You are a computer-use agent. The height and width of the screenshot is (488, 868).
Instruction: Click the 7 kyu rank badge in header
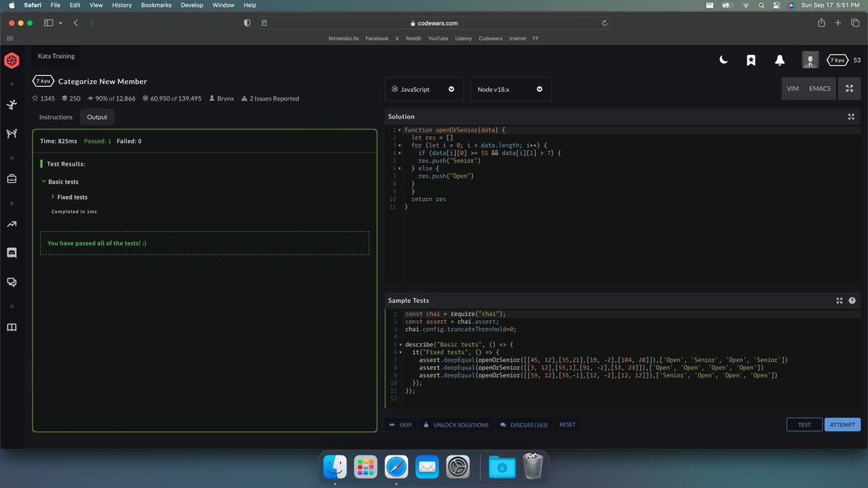(838, 60)
